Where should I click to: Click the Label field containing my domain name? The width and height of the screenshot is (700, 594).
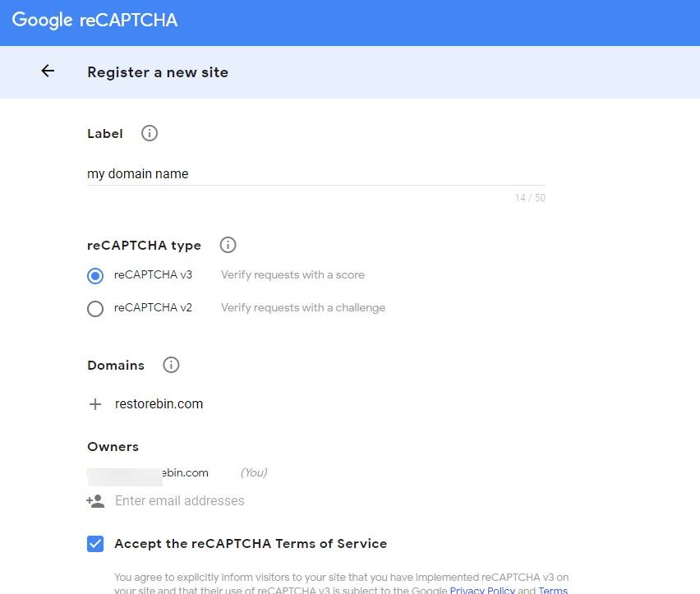click(x=316, y=173)
